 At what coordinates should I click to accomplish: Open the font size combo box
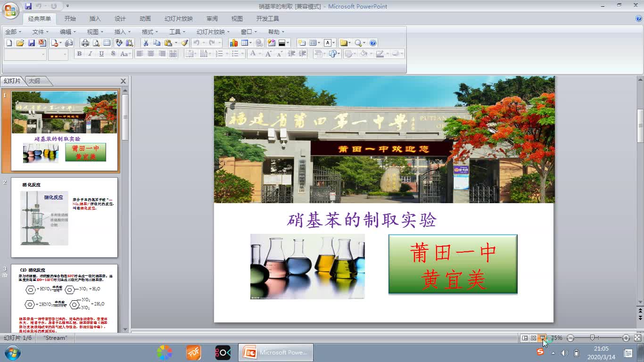point(58,55)
